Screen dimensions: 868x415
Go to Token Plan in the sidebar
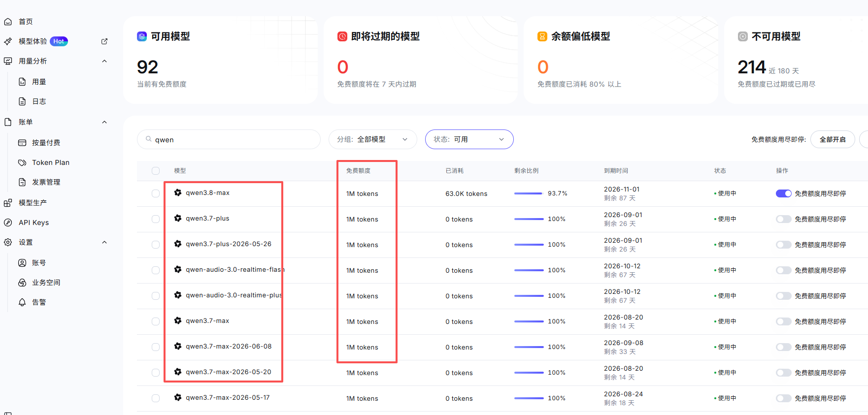[51, 162]
